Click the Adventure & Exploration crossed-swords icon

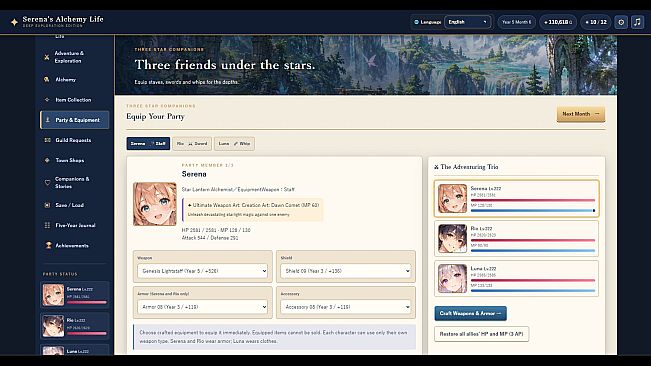tap(46, 57)
